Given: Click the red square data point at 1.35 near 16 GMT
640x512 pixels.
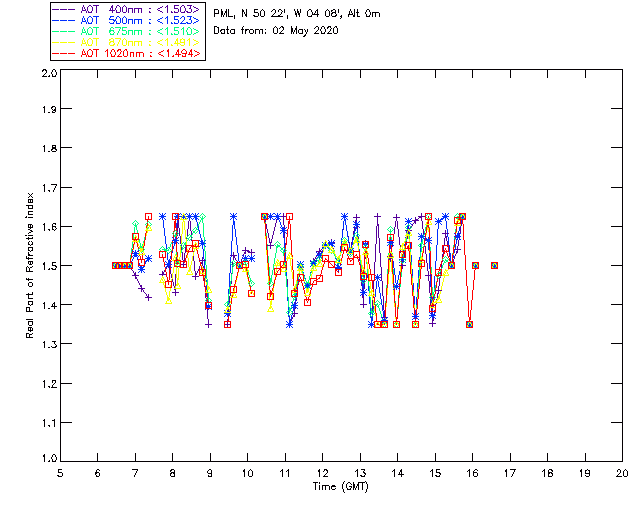Looking at the screenshot, I should [469, 324].
